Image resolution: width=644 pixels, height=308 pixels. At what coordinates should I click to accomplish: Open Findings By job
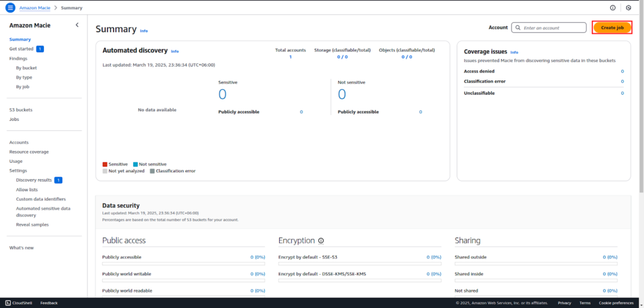click(23, 87)
